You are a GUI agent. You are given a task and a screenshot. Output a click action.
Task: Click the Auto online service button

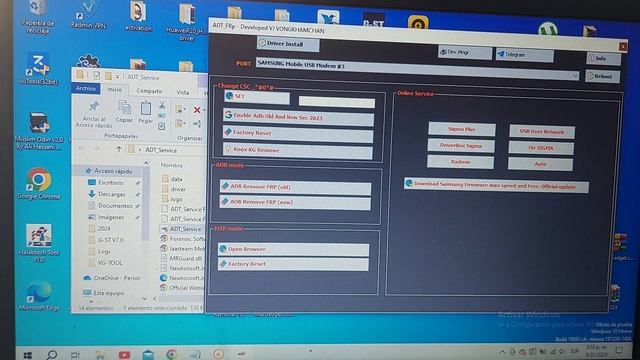(x=540, y=164)
